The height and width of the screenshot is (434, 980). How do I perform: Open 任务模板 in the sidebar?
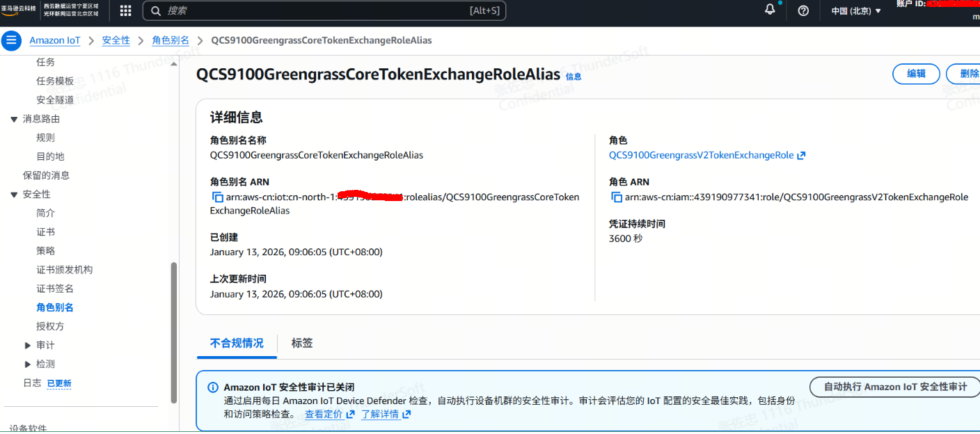pos(55,81)
